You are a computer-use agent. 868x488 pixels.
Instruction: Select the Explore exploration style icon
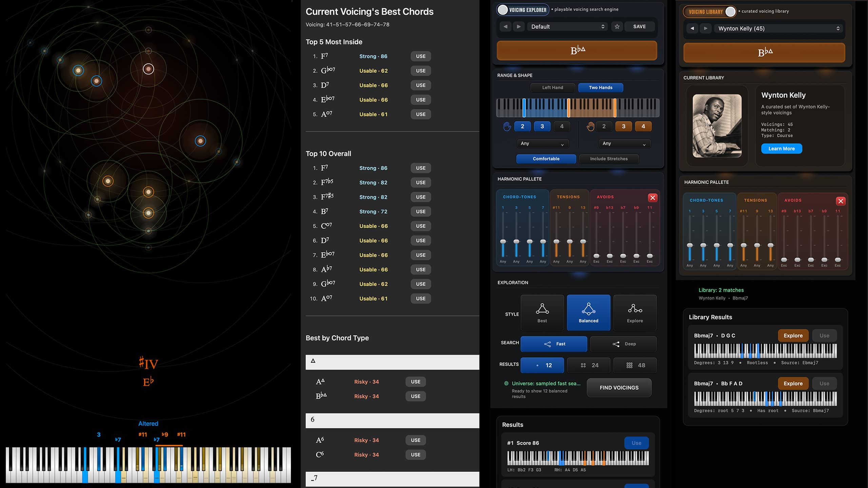point(635,312)
